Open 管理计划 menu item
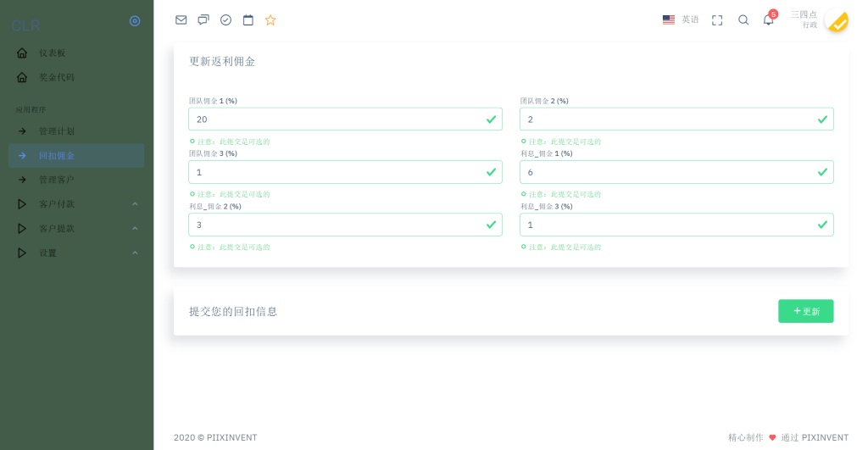 pos(57,131)
